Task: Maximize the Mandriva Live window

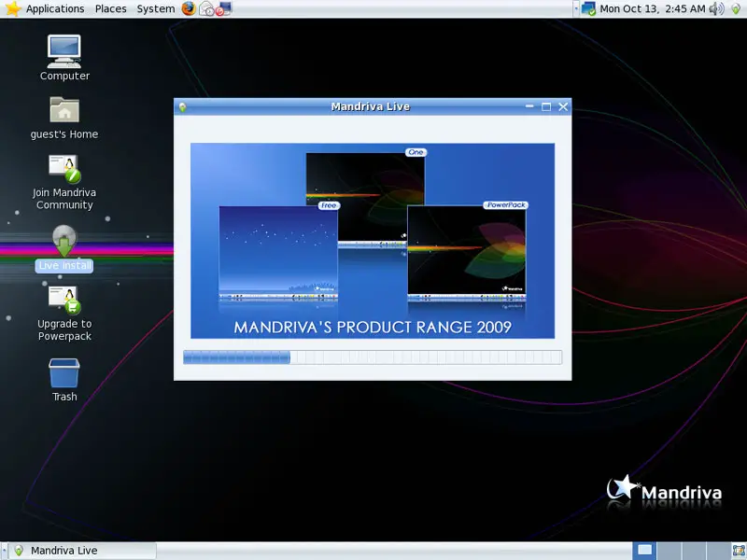Action: click(546, 106)
